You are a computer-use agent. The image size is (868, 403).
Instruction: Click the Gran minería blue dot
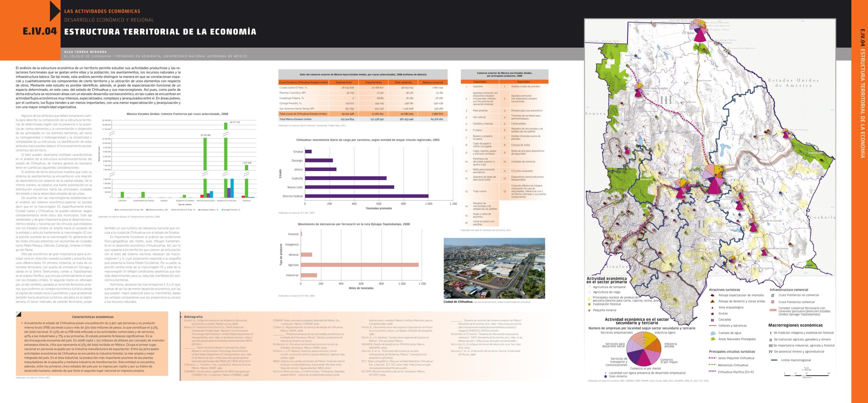[x=606, y=376]
